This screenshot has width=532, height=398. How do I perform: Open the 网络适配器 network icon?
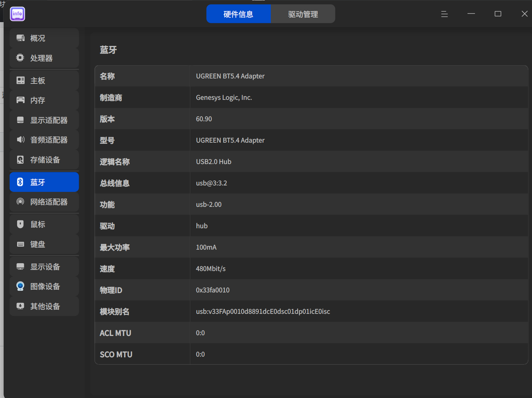coord(20,201)
